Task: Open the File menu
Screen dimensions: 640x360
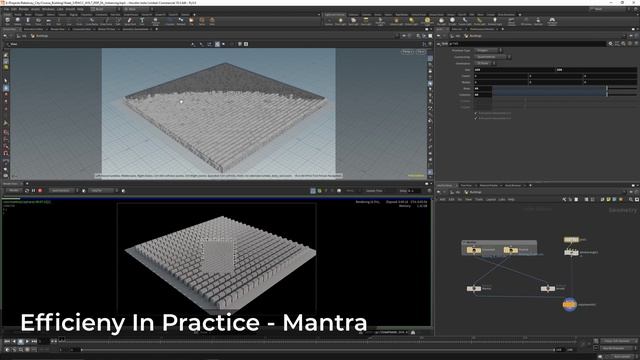Action: point(7,9)
